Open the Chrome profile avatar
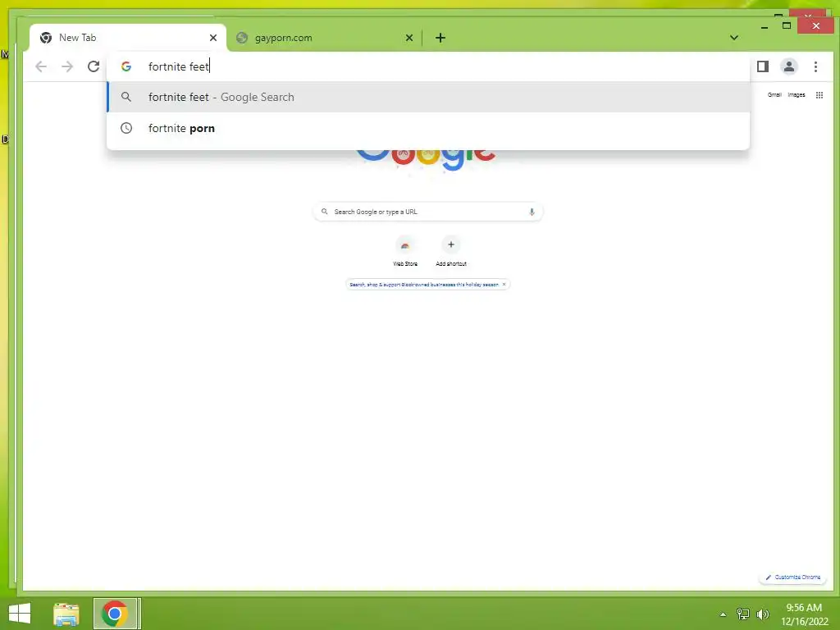Image resolution: width=840 pixels, height=630 pixels. pos(788,66)
